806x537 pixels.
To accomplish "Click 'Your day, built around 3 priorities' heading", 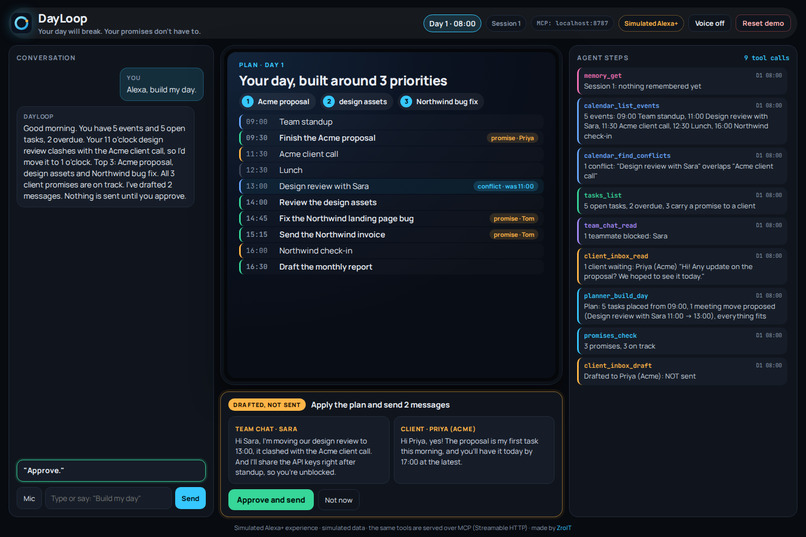I will pos(343,81).
